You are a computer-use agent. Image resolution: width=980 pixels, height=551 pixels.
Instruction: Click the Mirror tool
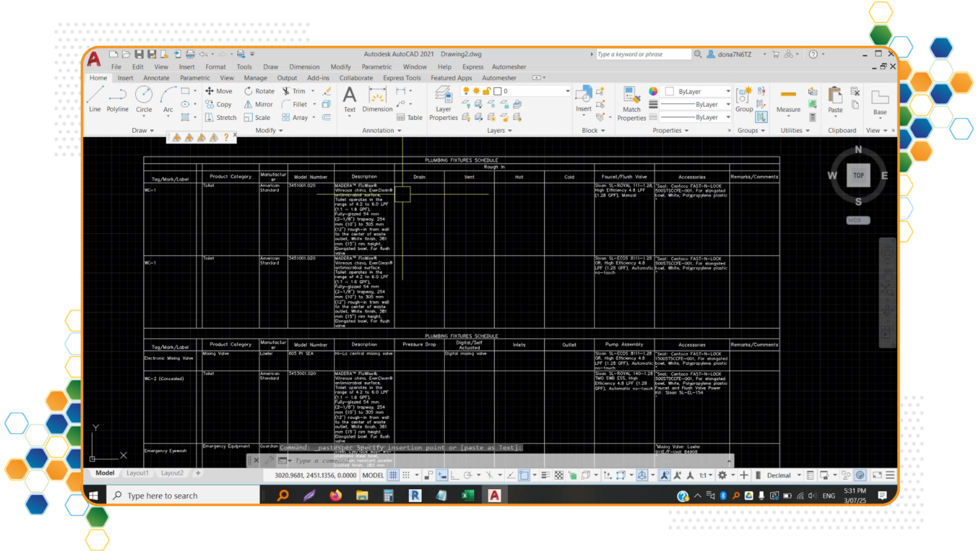coord(258,105)
